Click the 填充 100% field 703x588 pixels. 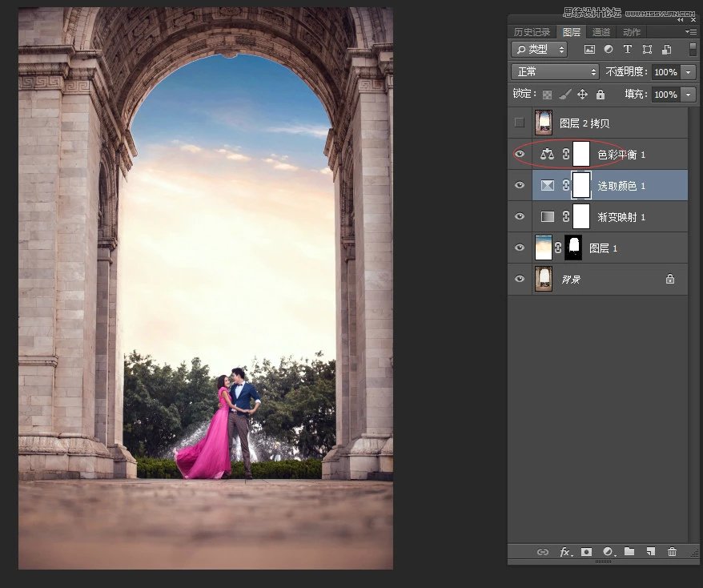(x=666, y=95)
